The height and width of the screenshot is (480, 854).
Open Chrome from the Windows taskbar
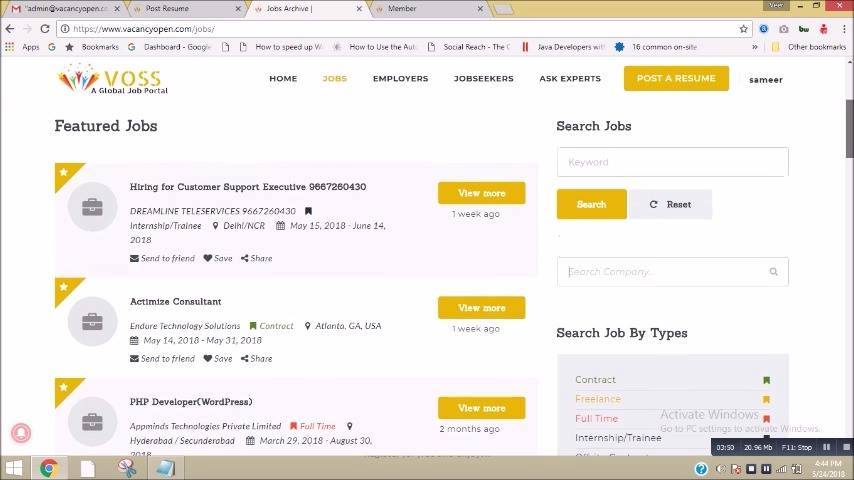49,468
